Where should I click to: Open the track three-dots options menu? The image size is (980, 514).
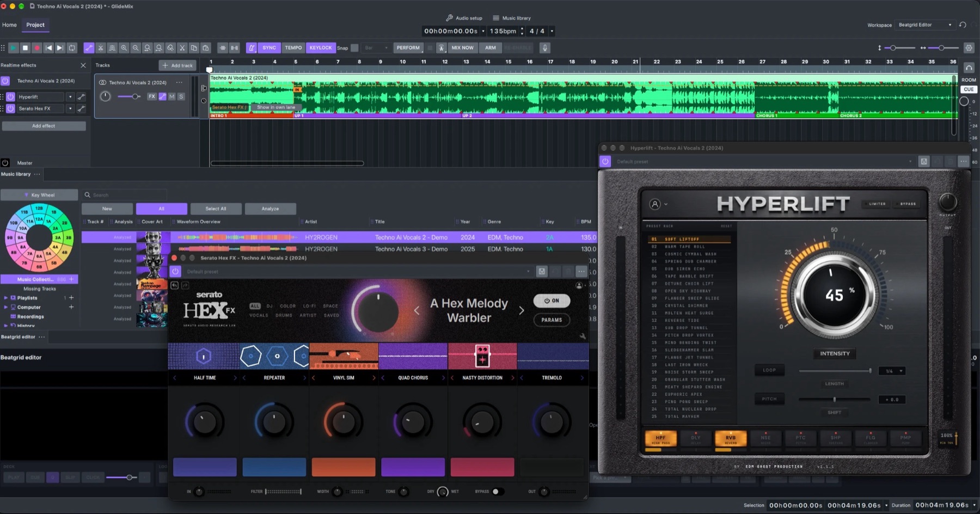(x=179, y=83)
